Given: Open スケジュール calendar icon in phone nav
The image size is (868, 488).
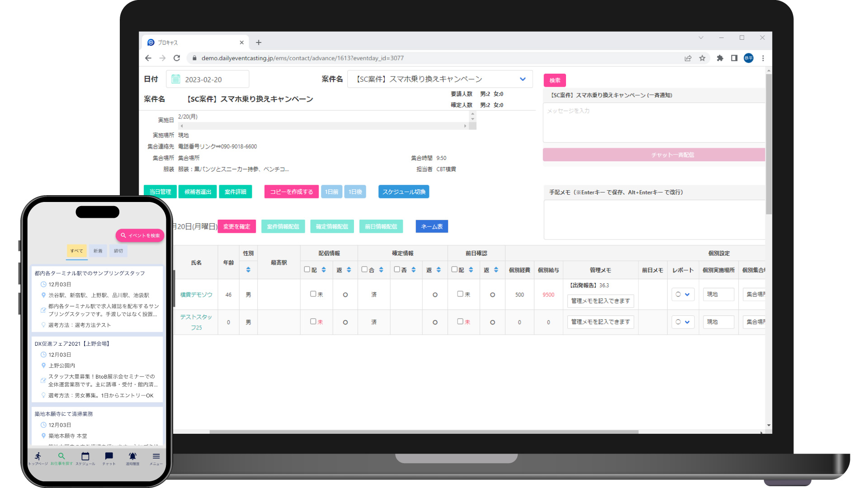Looking at the screenshot, I should (x=85, y=456).
